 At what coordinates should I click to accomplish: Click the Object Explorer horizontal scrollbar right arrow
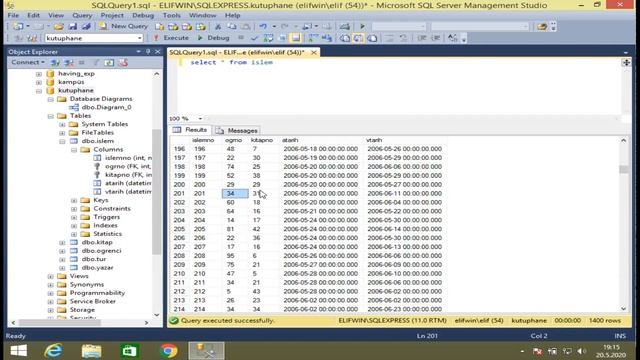147,322
